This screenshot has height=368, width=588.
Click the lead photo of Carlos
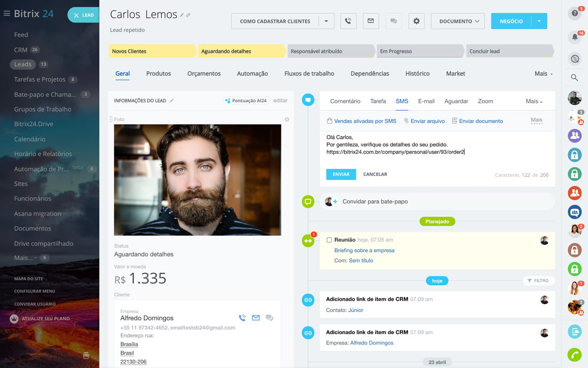click(x=197, y=180)
